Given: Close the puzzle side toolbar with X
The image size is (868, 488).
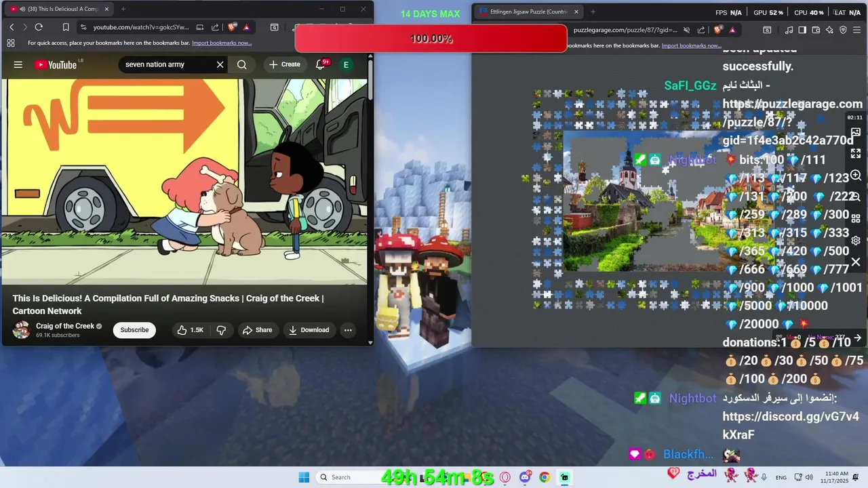Looking at the screenshot, I should point(856,262).
